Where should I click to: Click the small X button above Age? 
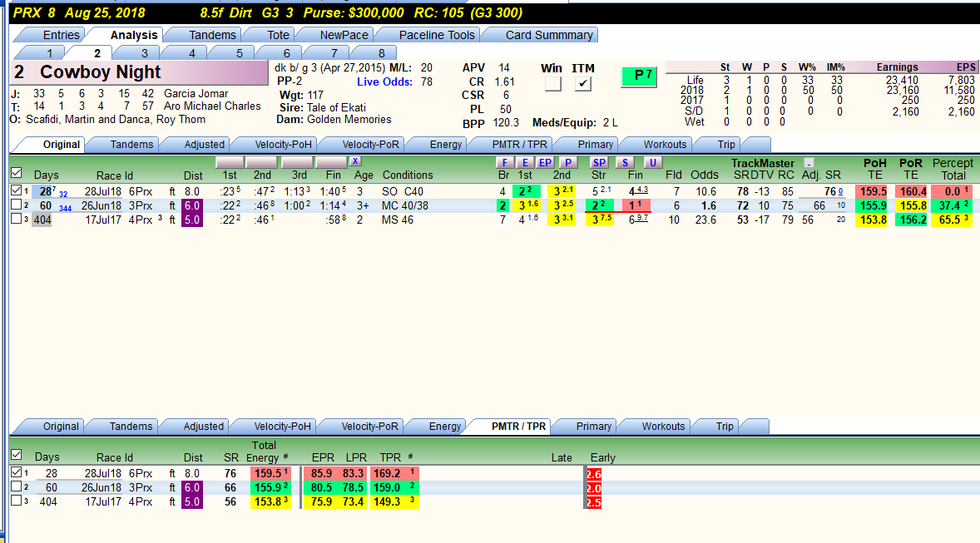pyautogui.click(x=355, y=161)
